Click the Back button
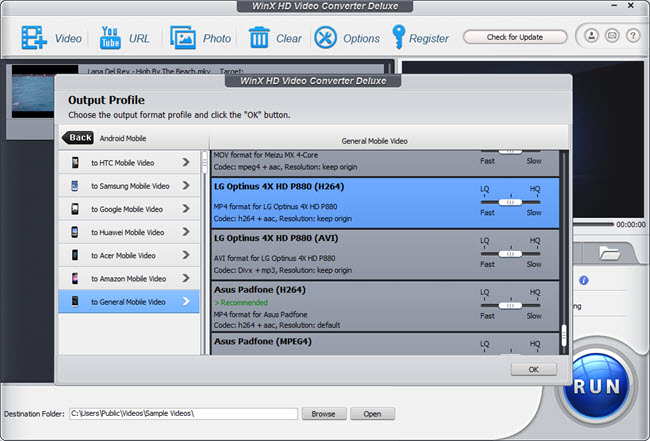Screen dimensions: 650x441 click(78, 138)
